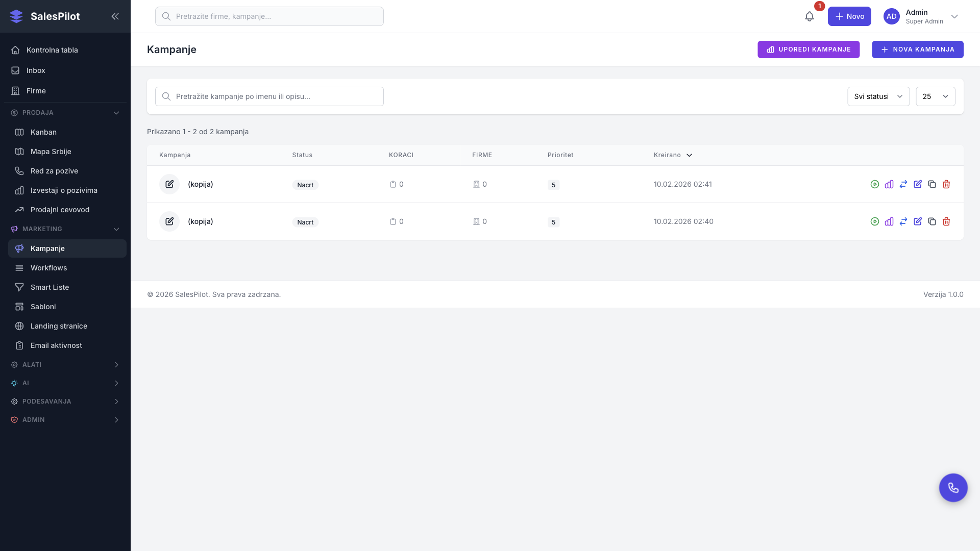
Task: Open the Svi statusi filter dropdown
Action: [878, 96]
